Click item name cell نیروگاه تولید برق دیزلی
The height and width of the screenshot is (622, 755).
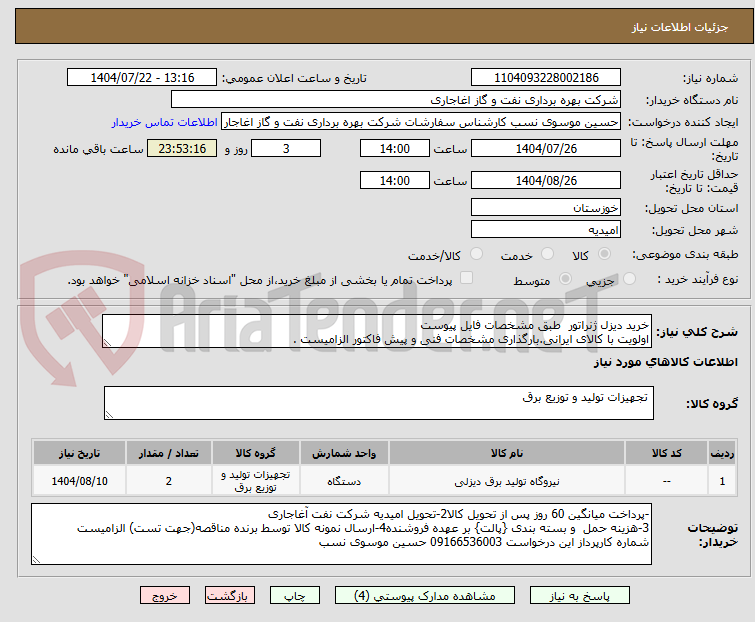[507, 481]
